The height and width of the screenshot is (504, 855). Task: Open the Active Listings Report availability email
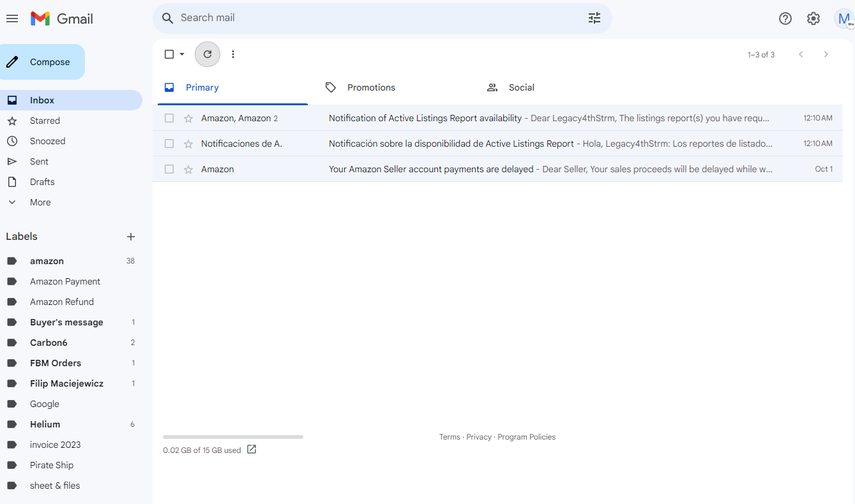tap(497, 118)
